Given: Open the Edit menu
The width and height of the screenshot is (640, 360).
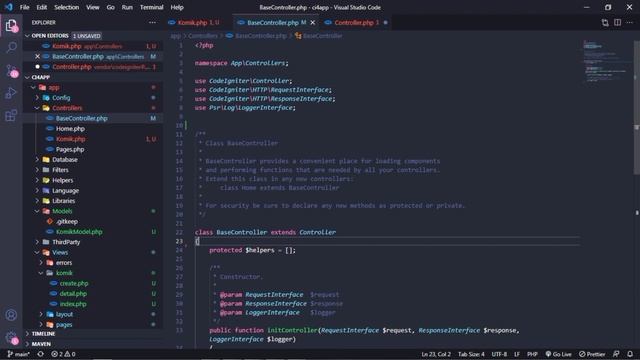Looking at the screenshot, I should [x=42, y=7].
